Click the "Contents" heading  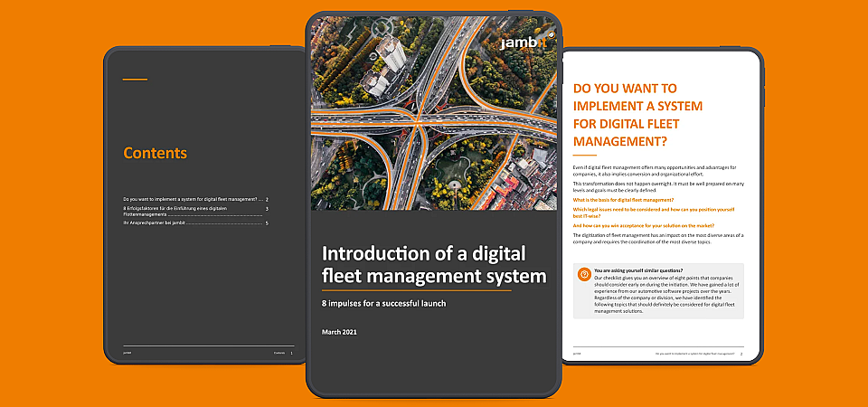tap(155, 153)
